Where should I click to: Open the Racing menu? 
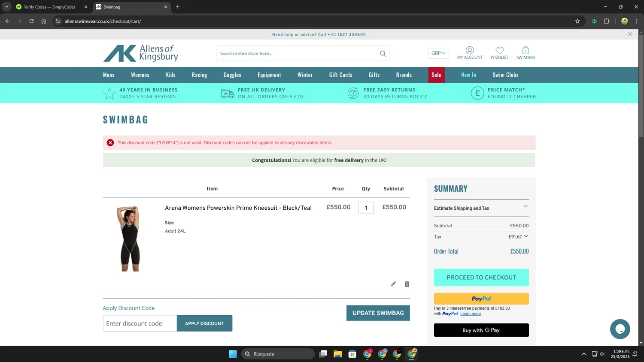pyautogui.click(x=199, y=75)
